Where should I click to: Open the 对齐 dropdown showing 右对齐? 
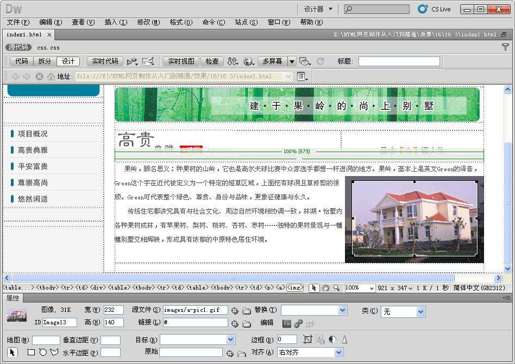(339, 352)
